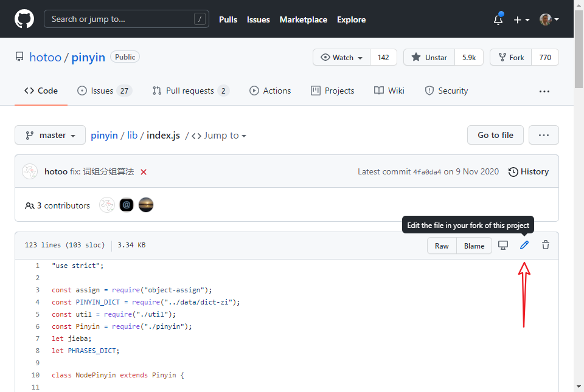Click line number 10

(35, 375)
